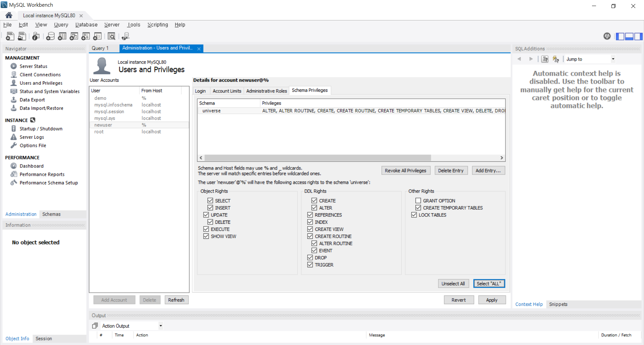Click the Unselect All button
This screenshot has width=644, height=345.
453,284
